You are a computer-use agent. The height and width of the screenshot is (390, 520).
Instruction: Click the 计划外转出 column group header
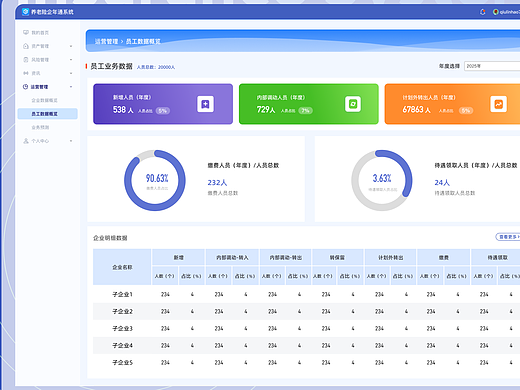(x=390, y=257)
